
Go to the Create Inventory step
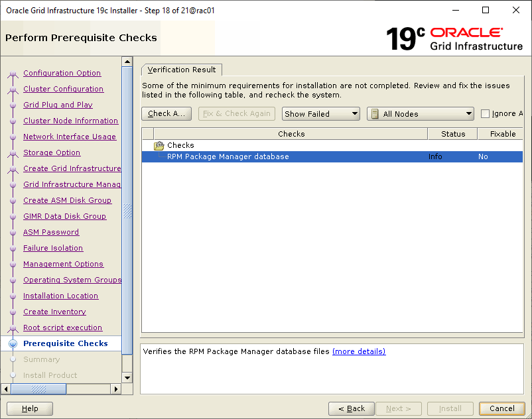pyautogui.click(x=54, y=312)
